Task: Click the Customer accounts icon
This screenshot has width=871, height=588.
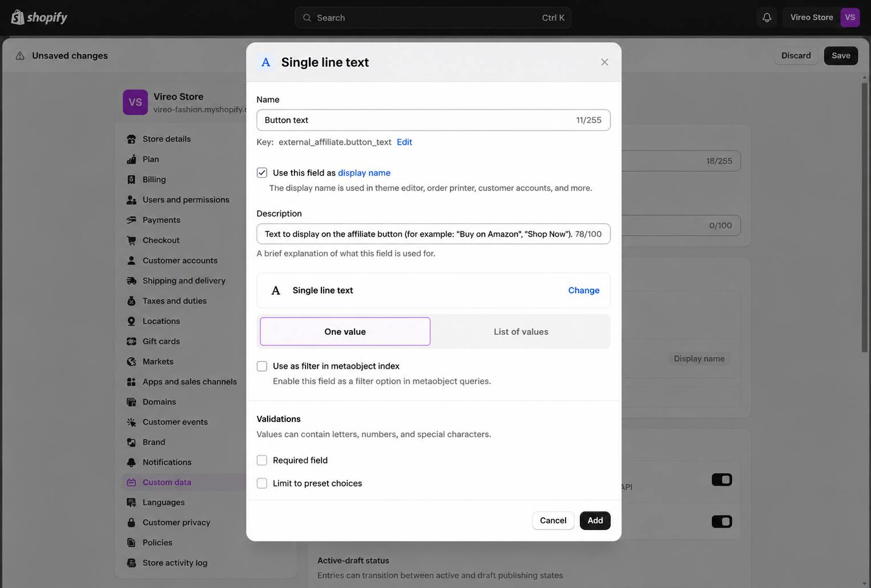Action: pos(131,261)
